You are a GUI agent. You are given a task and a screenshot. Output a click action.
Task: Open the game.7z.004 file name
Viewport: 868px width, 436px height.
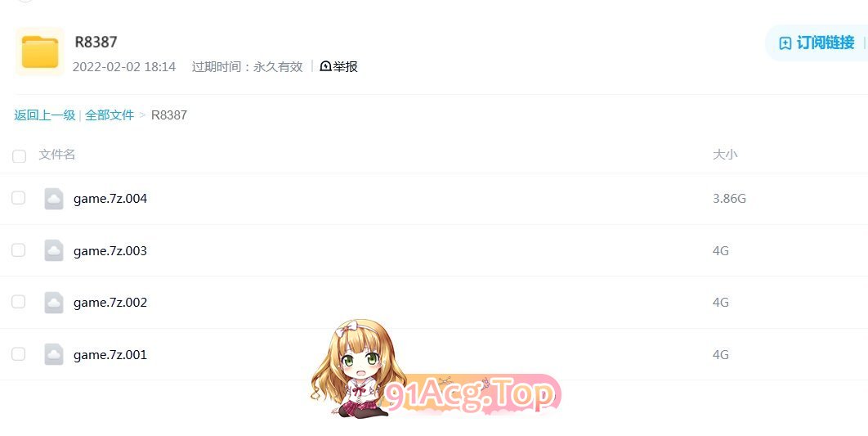click(110, 198)
